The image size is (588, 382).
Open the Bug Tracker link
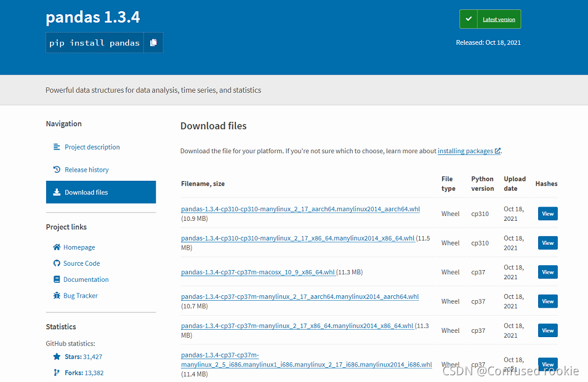pyautogui.click(x=81, y=295)
